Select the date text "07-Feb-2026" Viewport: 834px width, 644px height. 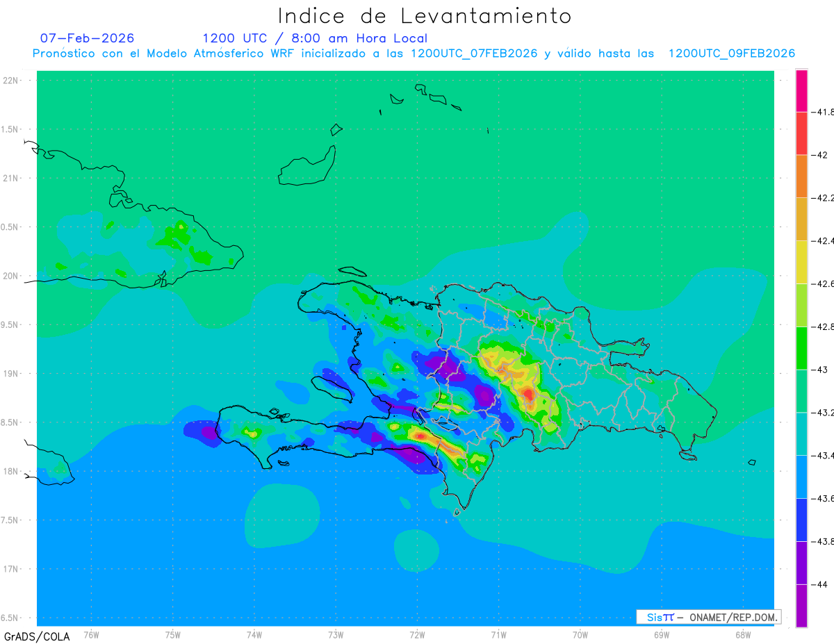pyautogui.click(x=87, y=38)
